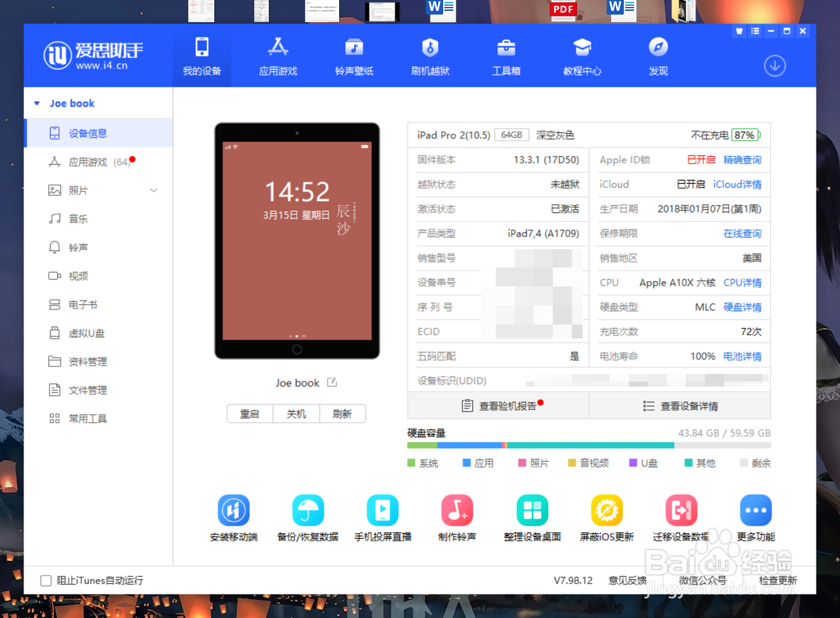Switch to the 刷机越狱 tab

[x=430, y=55]
